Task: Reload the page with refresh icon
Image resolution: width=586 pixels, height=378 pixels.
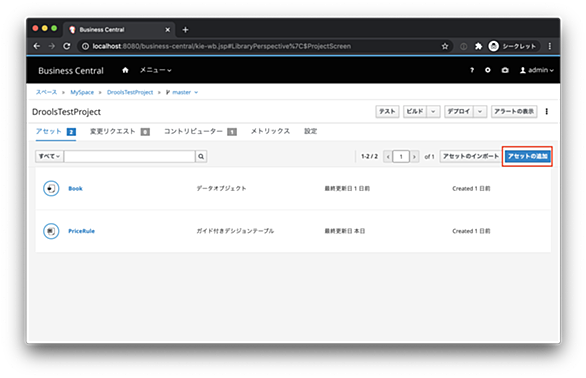Action: (67, 46)
